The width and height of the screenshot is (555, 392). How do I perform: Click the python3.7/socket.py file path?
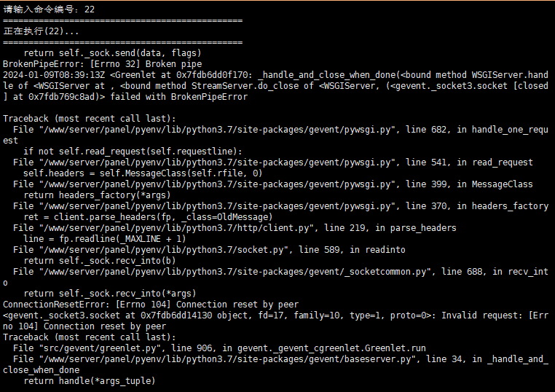pos(163,250)
